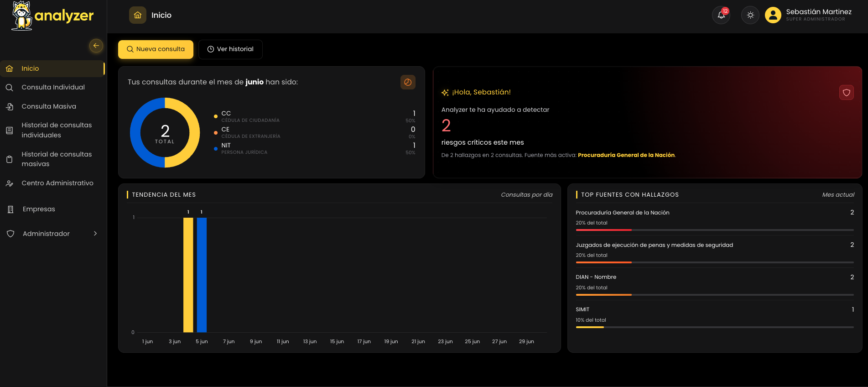Click the donut chart 2 TOTAL center
Viewport: 868px width, 387px height.
click(165, 133)
